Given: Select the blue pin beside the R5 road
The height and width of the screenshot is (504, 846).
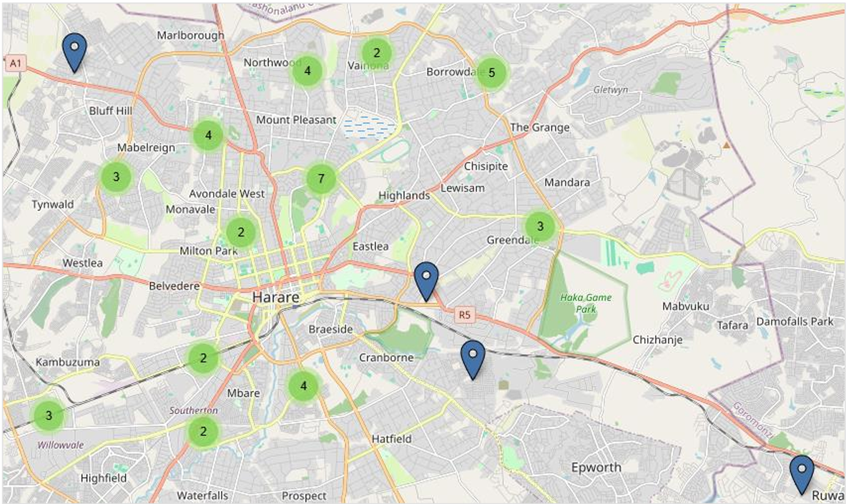Looking at the screenshot, I should (426, 282).
